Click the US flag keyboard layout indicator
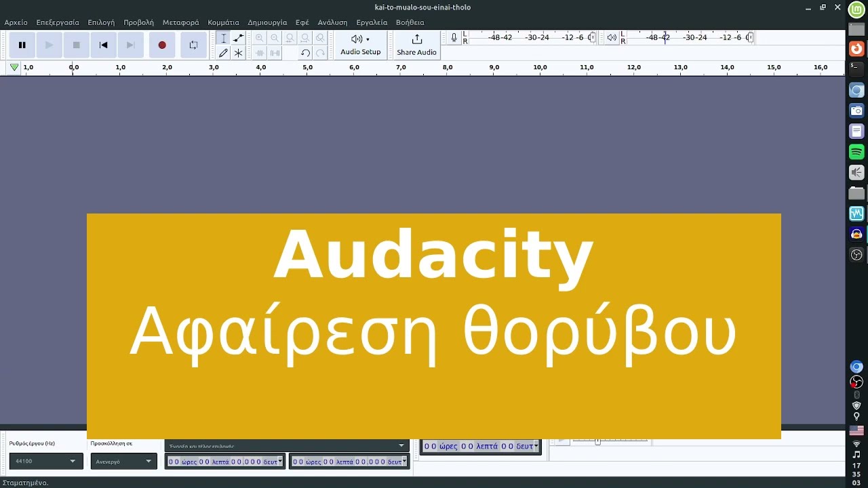 coord(856,431)
